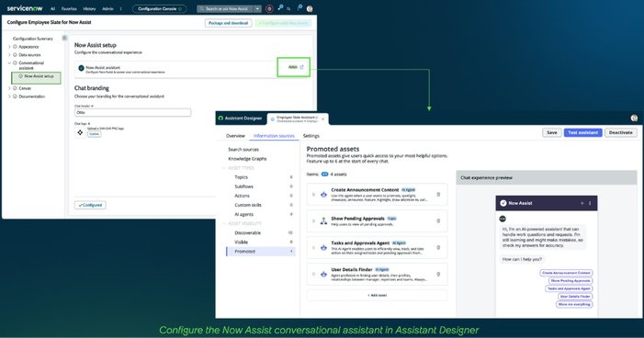Switch to the Information sources tab
The width and height of the screenshot is (644, 338).
pos(274,136)
